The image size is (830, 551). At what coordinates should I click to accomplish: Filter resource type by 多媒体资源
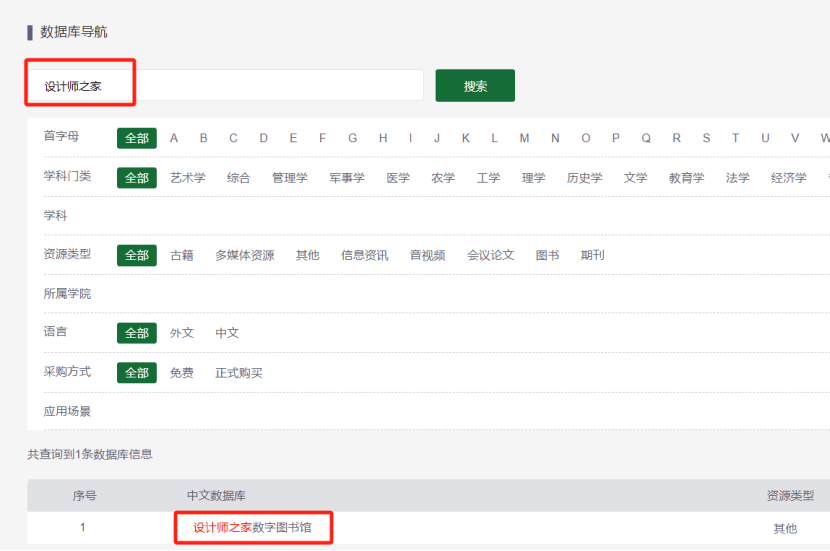[x=244, y=255]
